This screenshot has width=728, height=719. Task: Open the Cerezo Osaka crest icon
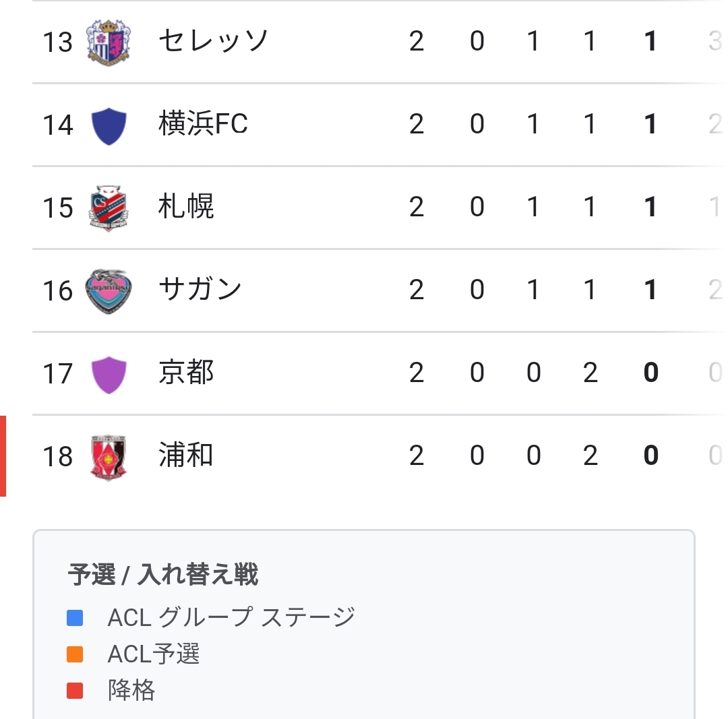coord(109,42)
